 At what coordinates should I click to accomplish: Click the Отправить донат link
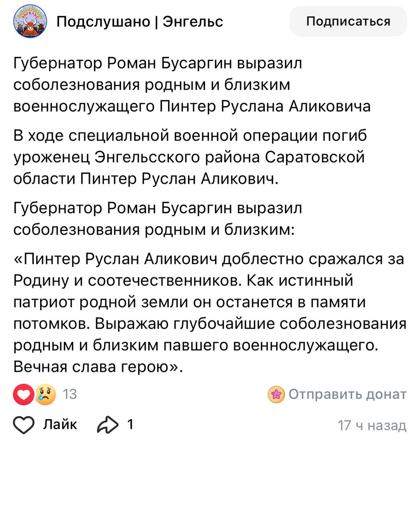347,394
